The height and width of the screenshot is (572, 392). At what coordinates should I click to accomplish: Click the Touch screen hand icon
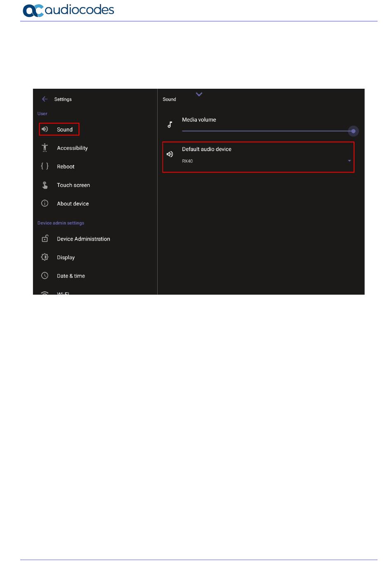(x=45, y=185)
